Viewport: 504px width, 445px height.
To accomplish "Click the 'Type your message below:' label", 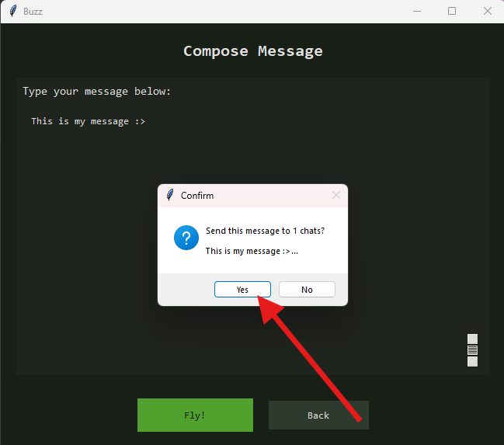I will (x=96, y=92).
